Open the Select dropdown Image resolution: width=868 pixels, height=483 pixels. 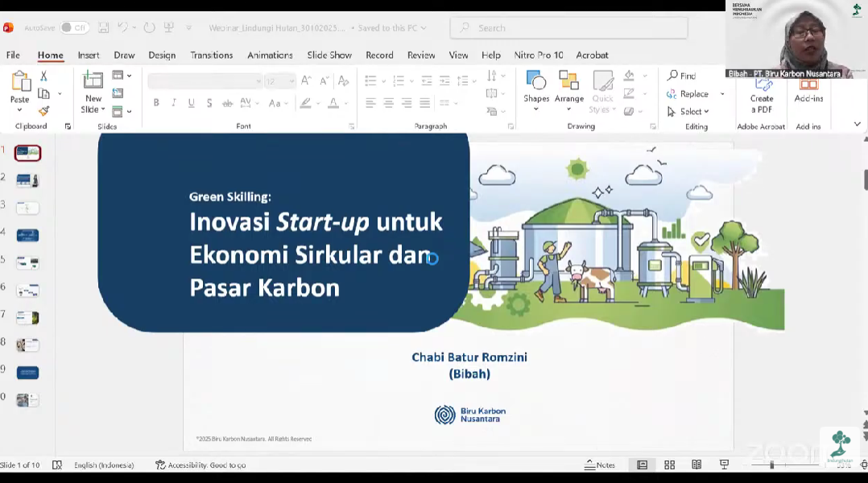[x=688, y=111]
